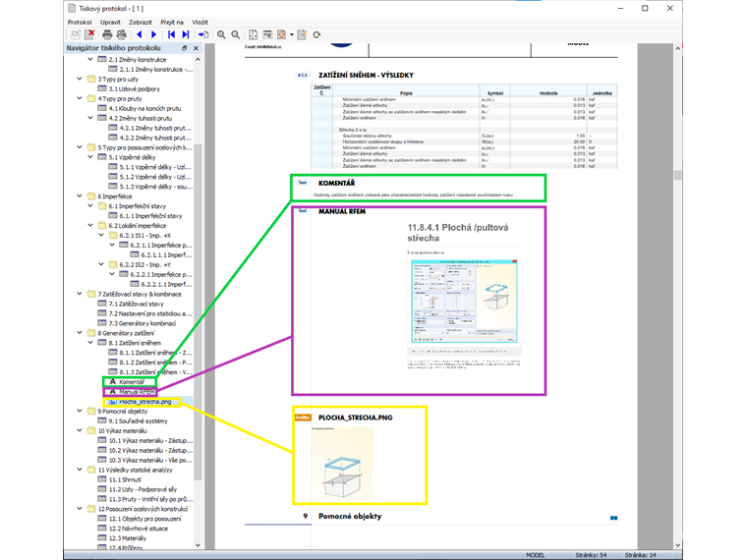Collapse 7 Zatěžovací stavy & kombinace node
This screenshot has width=747, height=560.
(x=80, y=294)
